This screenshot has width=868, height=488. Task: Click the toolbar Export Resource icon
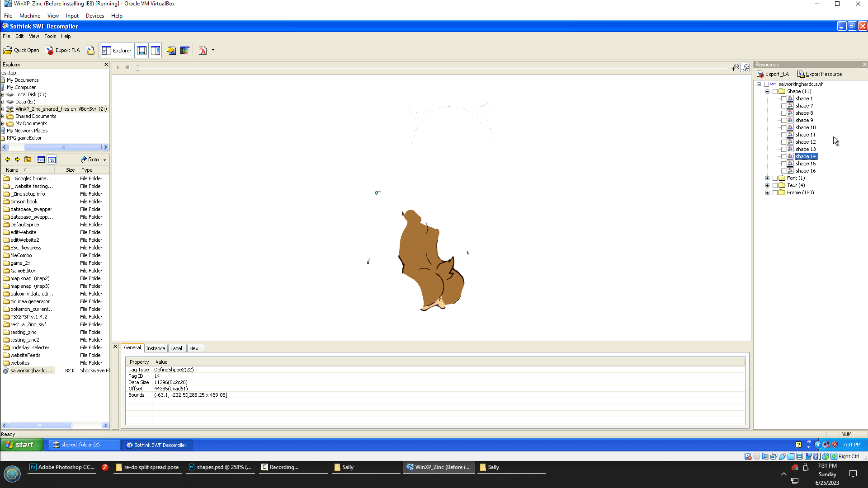point(90,50)
